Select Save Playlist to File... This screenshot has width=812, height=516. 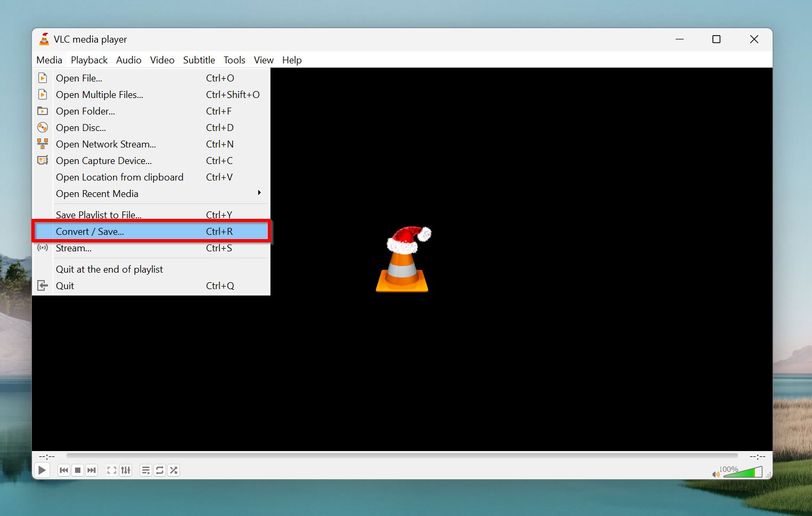(151, 215)
